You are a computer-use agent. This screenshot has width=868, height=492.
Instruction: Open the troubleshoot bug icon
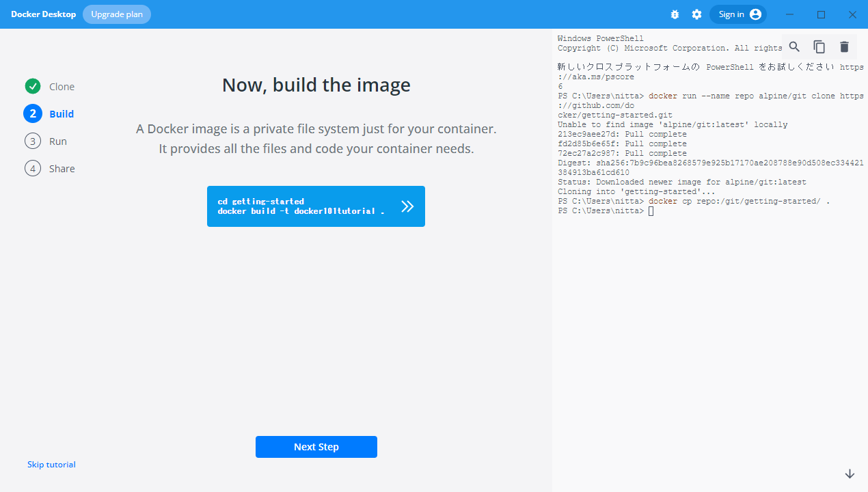click(x=675, y=14)
